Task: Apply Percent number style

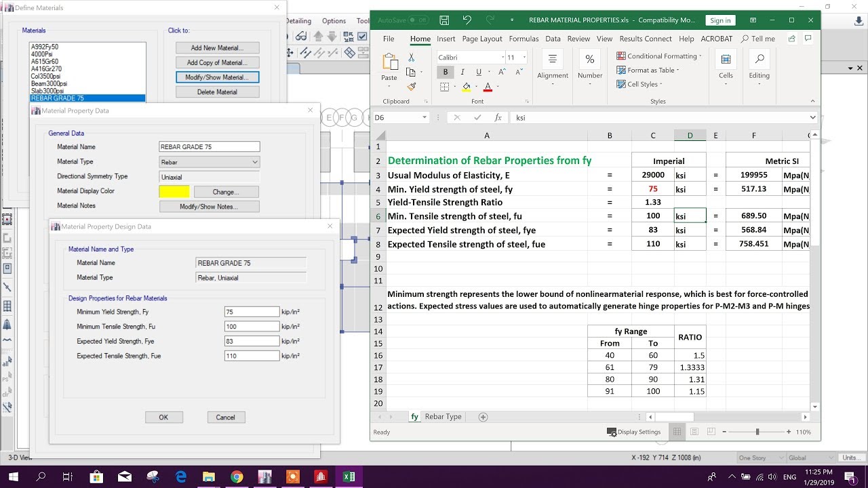Action: tap(590, 59)
